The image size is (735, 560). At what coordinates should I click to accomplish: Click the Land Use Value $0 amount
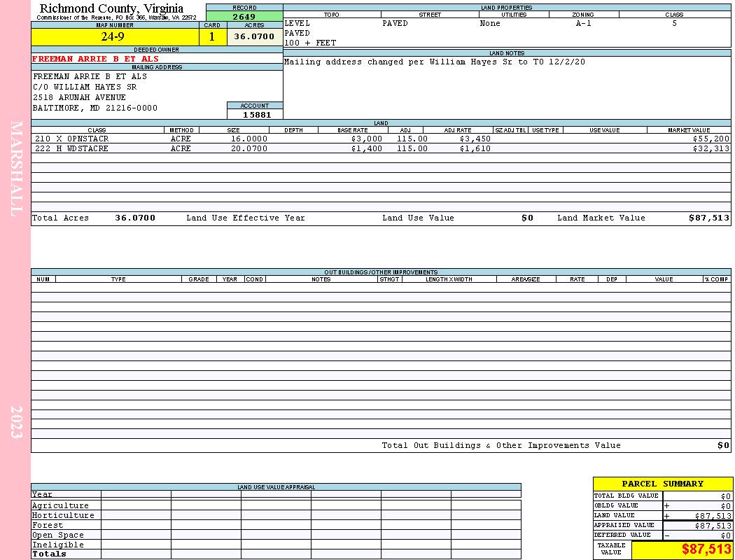click(527, 218)
